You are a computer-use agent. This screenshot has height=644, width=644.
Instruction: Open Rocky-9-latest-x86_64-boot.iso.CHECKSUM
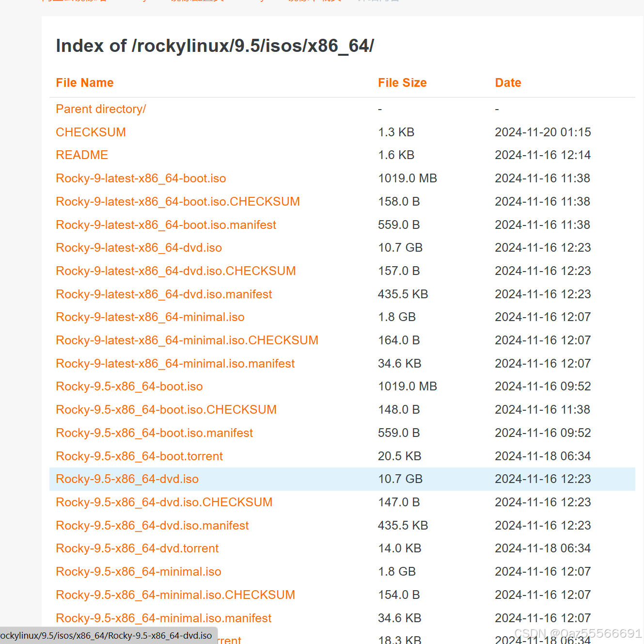177,201
